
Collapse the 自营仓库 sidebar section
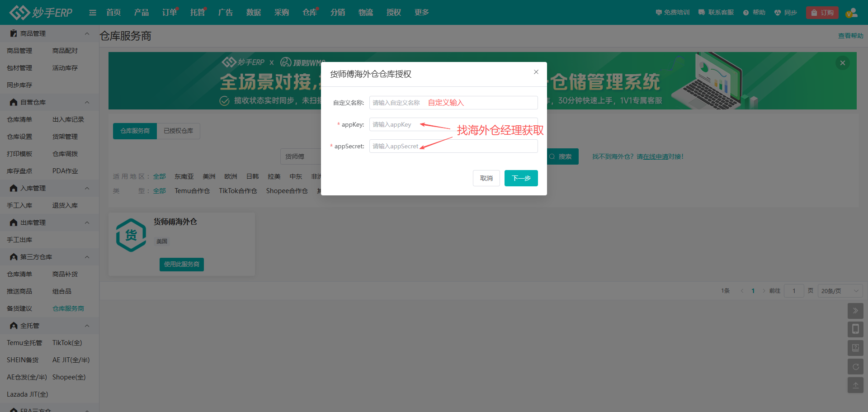click(x=87, y=102)
